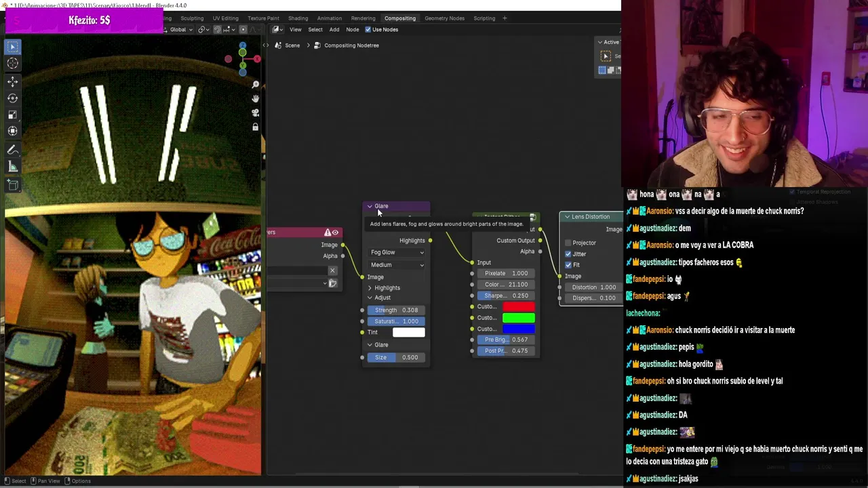Open the compositor Node menu
This screenshot has width=868, height=488.
coord(353,30)
